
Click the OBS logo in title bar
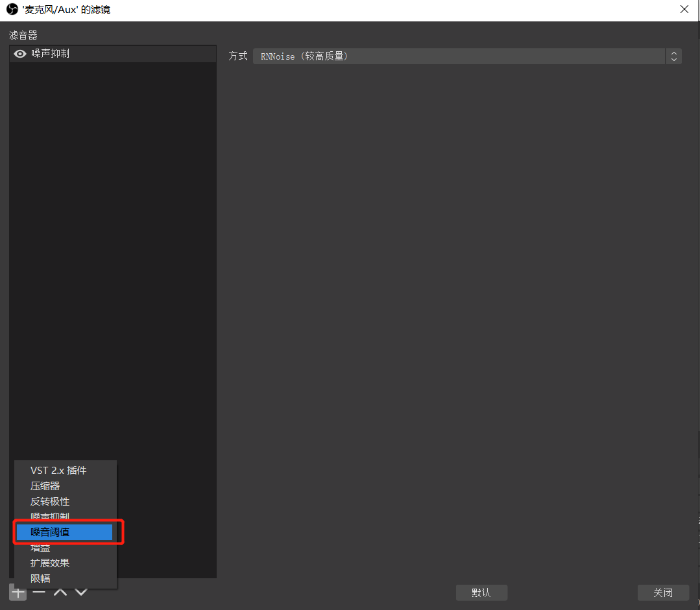click(12, 10)
